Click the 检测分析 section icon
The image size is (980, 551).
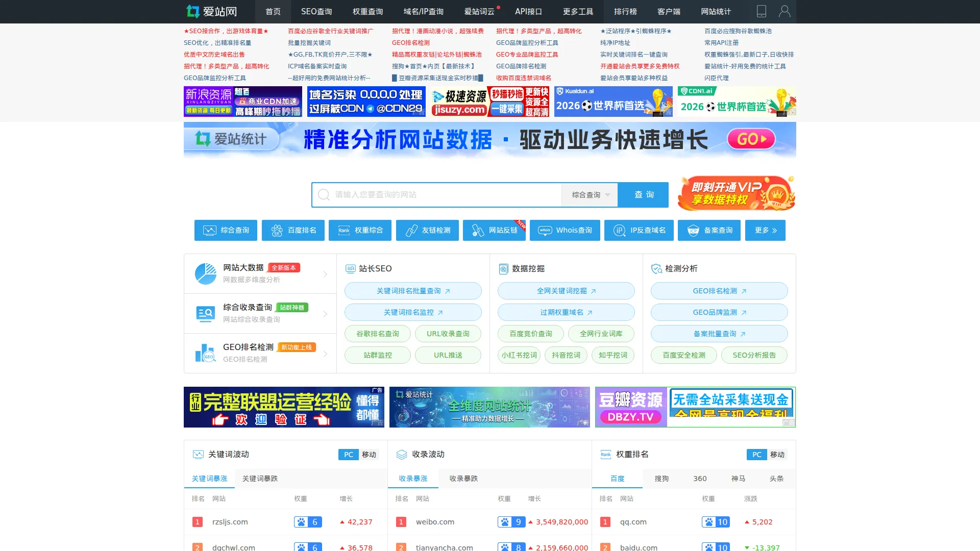656,269
